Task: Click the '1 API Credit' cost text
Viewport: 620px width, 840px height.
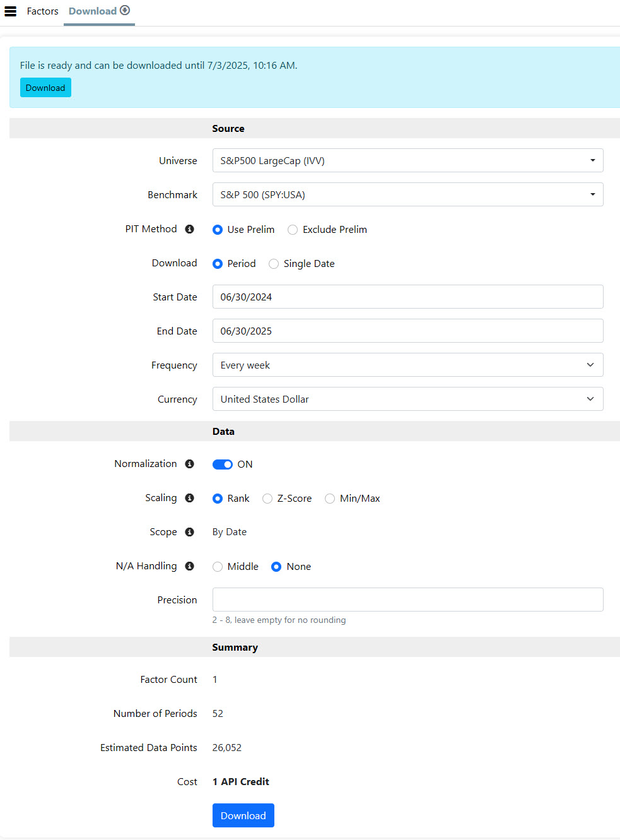Action: pyautogui.click(x=241, y=781)
